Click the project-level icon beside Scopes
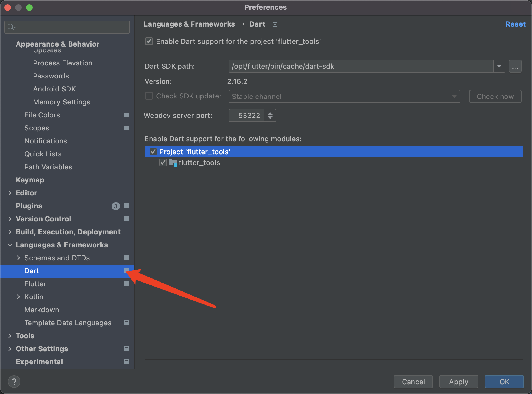 pyautogui.click(x=126, y=128)
